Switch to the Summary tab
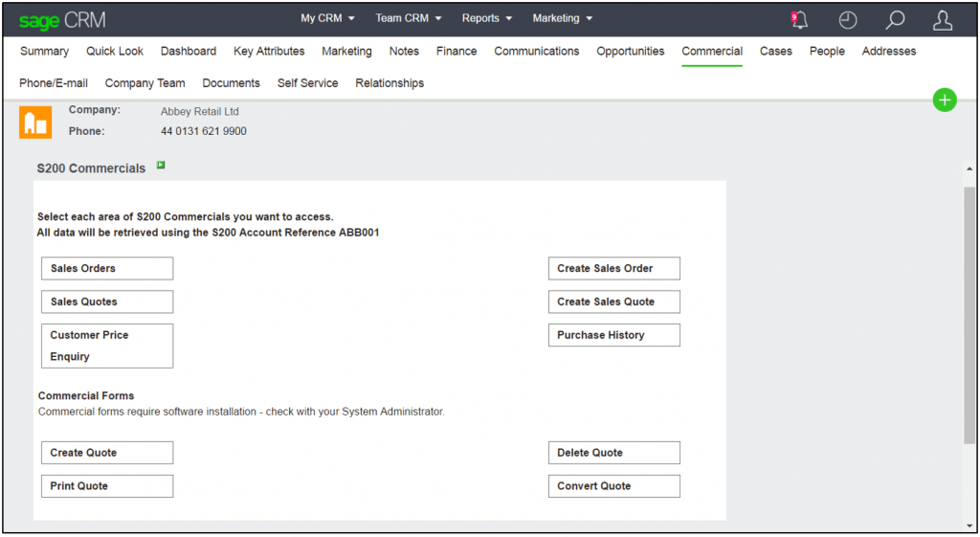This screenshot has height=537, width=980. pos(44,52)
